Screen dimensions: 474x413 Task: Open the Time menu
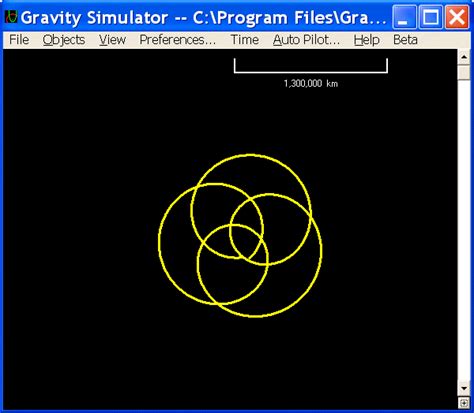[245, 40]
